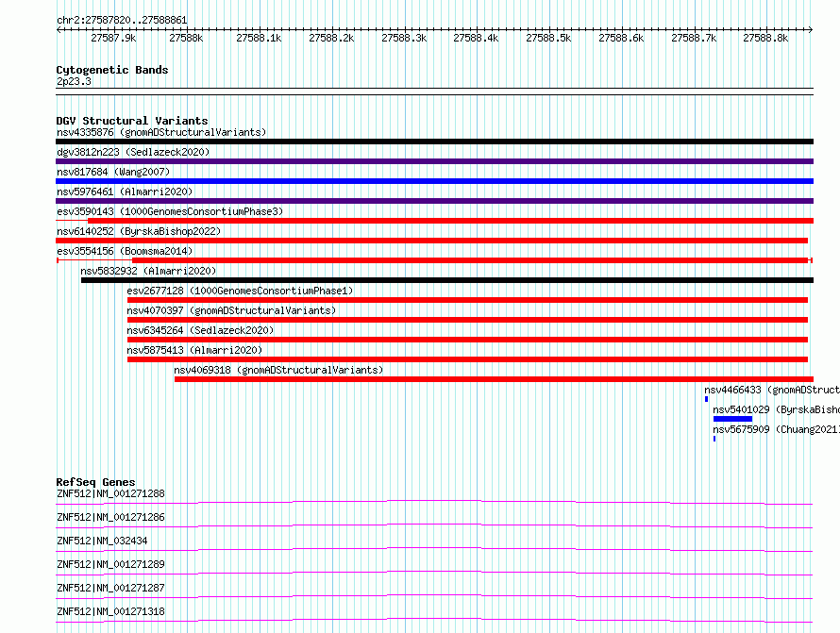Screen dimensions: 840x633
Task: Click the esv3590143 1000GenomesConsortiumPhase3 label
Action: coord(170,211)
